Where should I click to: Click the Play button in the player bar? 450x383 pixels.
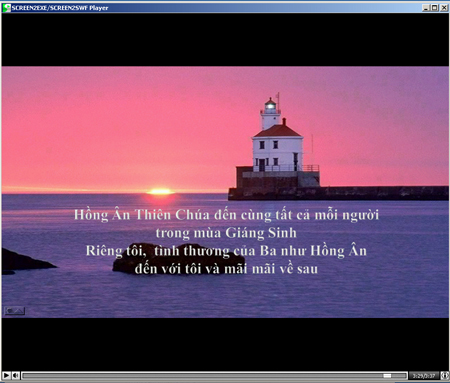(6, 376)
